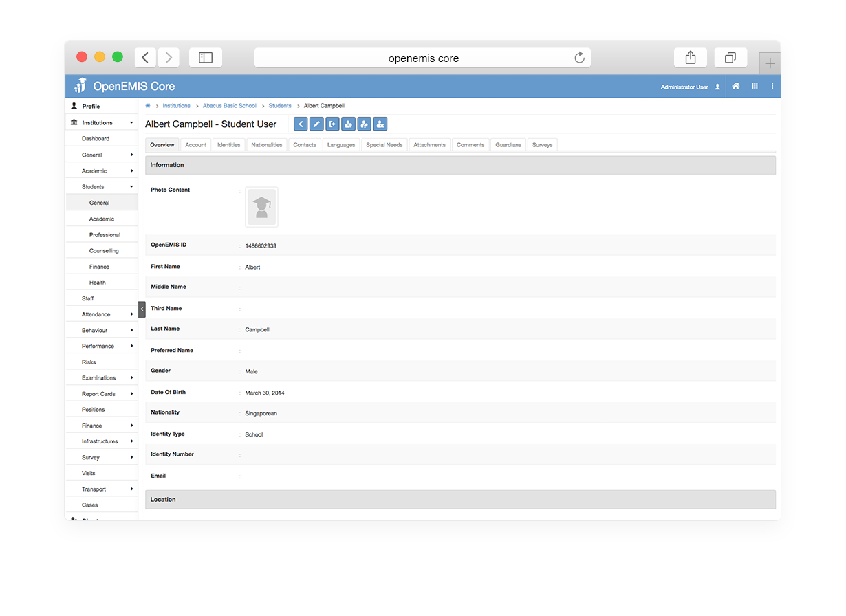Click browser forward button
This screenshot has width=846, height=616.
click(x=169, y=58)
